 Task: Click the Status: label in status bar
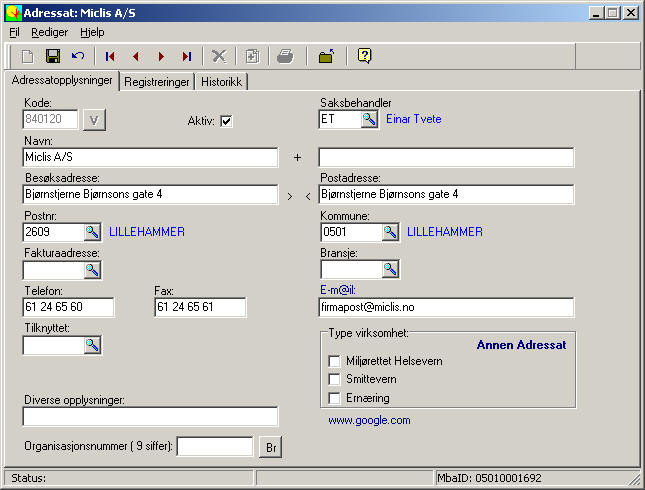coord(28,478)
